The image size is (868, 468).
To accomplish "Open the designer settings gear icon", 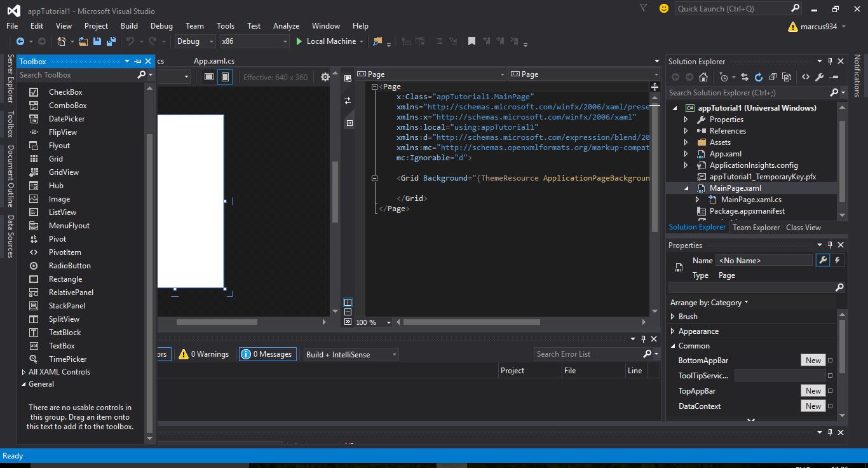I will click(325, 76).
